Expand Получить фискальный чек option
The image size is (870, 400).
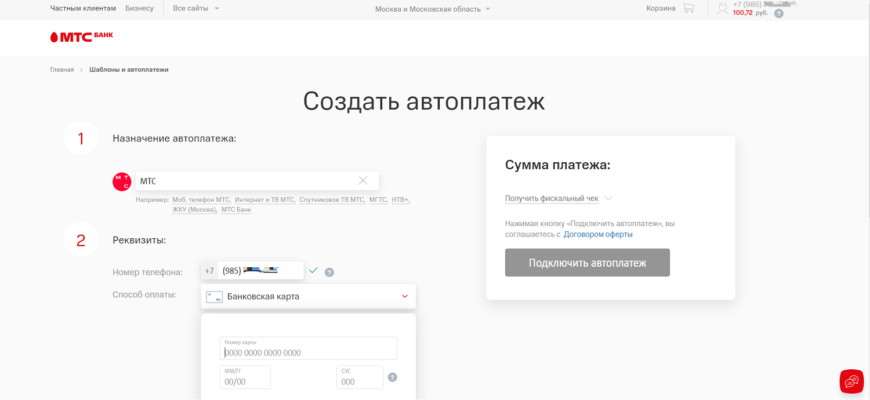[x=558, y=198]
